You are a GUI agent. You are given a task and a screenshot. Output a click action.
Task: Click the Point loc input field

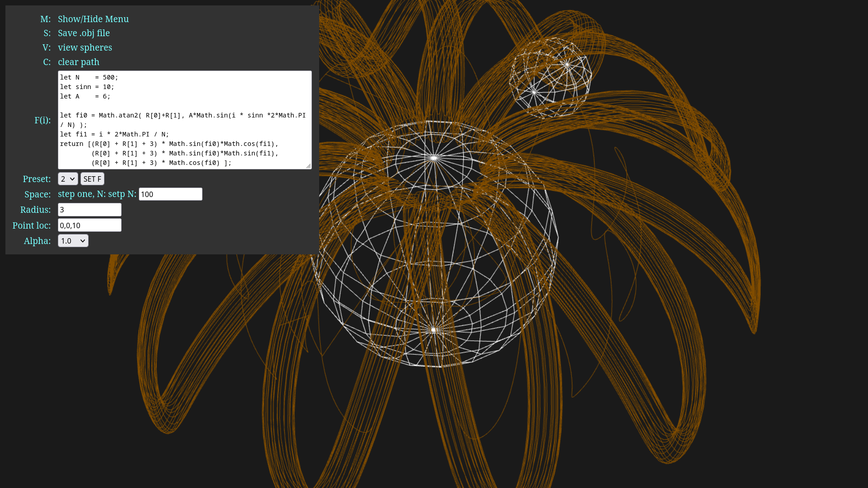tap(90, 225)
